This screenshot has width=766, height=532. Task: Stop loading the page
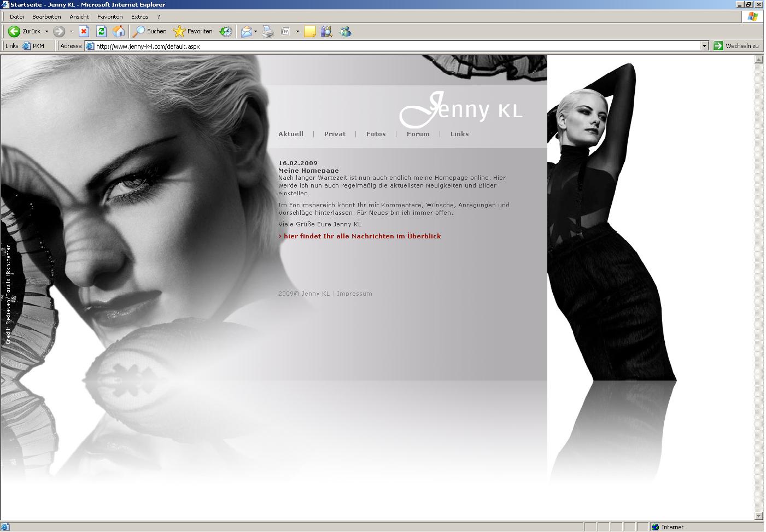[x=84, y=32]
